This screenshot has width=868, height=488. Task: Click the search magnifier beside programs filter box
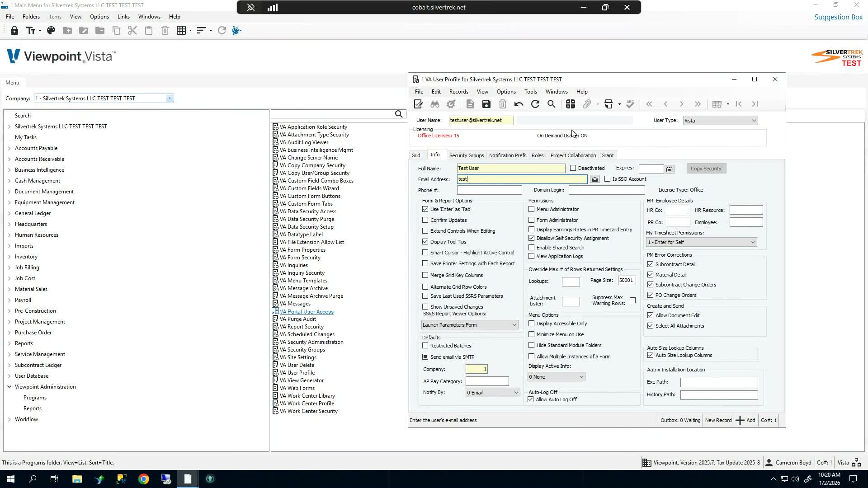click(x=399, y=114)
